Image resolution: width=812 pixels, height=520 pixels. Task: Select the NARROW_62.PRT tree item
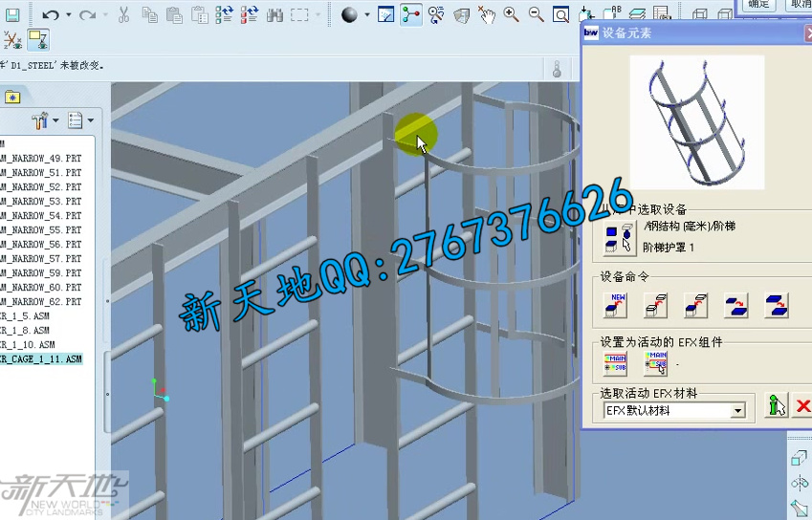pyautogui.click(x=41, y=302)
